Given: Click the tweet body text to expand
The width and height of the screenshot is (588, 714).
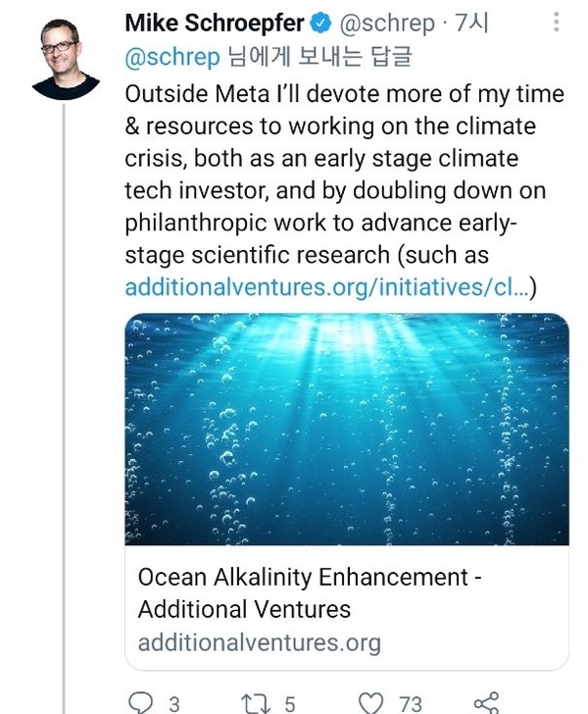Looking at the screenshot, I should [333, 175].
